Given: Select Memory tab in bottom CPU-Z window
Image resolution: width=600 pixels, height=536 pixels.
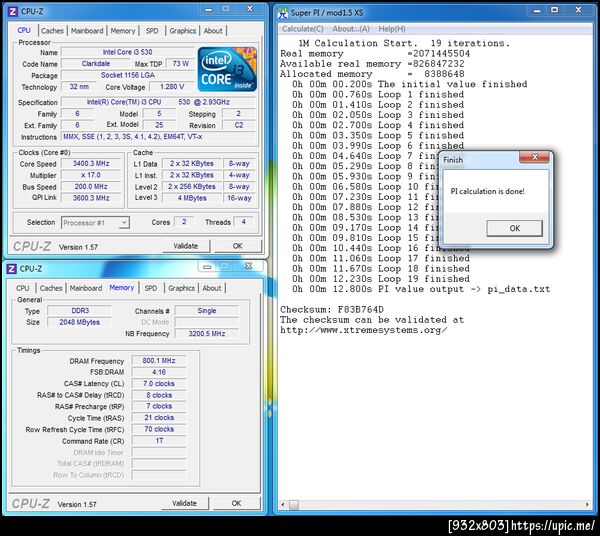Looking at the screenshot, I should pyautogui.click(x=122, y=287).
